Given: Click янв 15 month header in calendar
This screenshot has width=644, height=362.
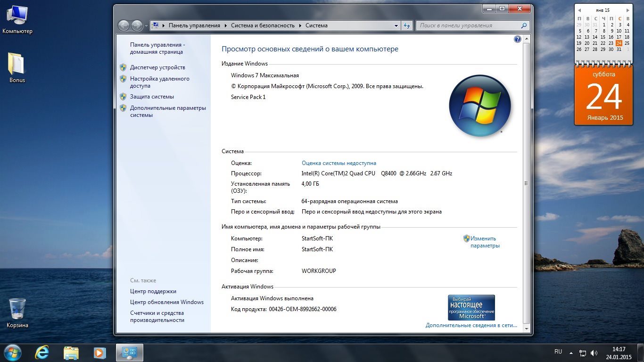Looking at the screenshot, I should (x=603, y=10).
